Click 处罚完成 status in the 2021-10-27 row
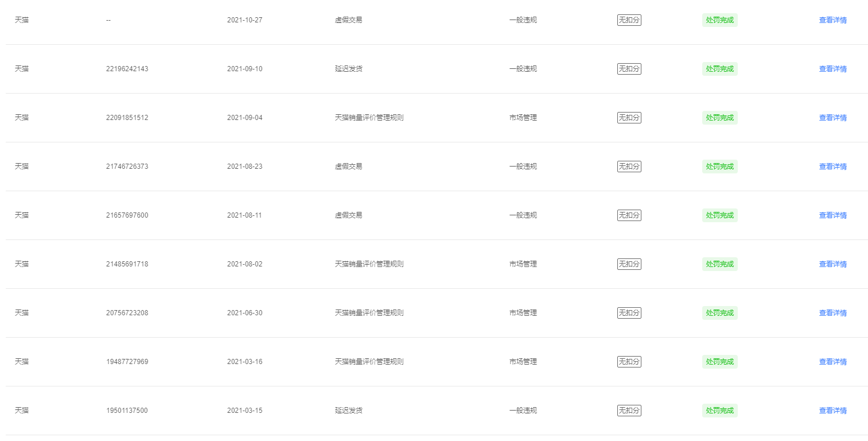The image size is (868, 441). (x=719, y=20)
